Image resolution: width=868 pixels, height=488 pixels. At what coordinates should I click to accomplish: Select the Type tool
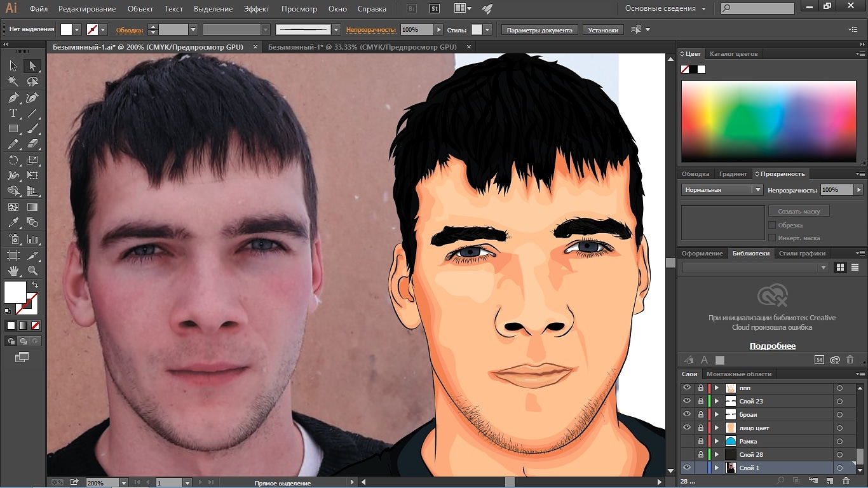click(13, 113)
